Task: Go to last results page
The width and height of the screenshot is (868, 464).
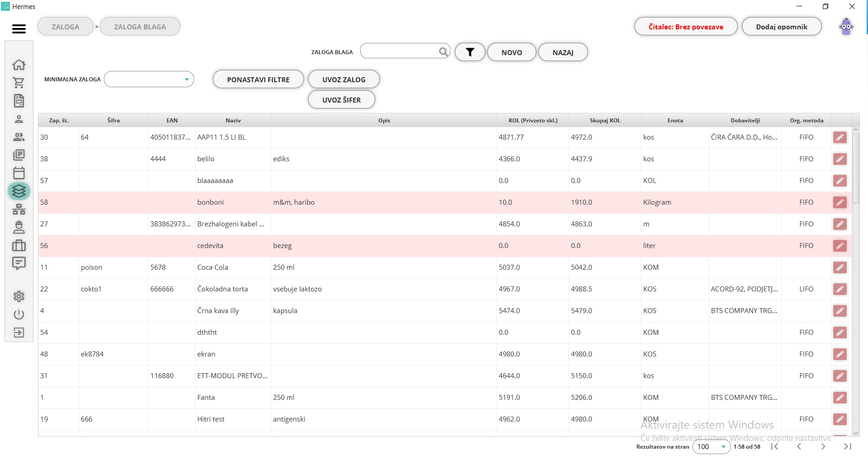Action: [848, 446]
